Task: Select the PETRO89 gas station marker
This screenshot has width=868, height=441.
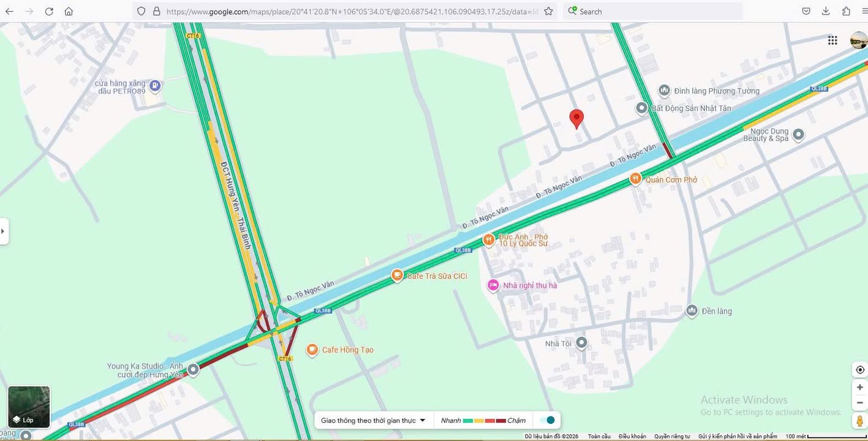Action: pos(155,85)
